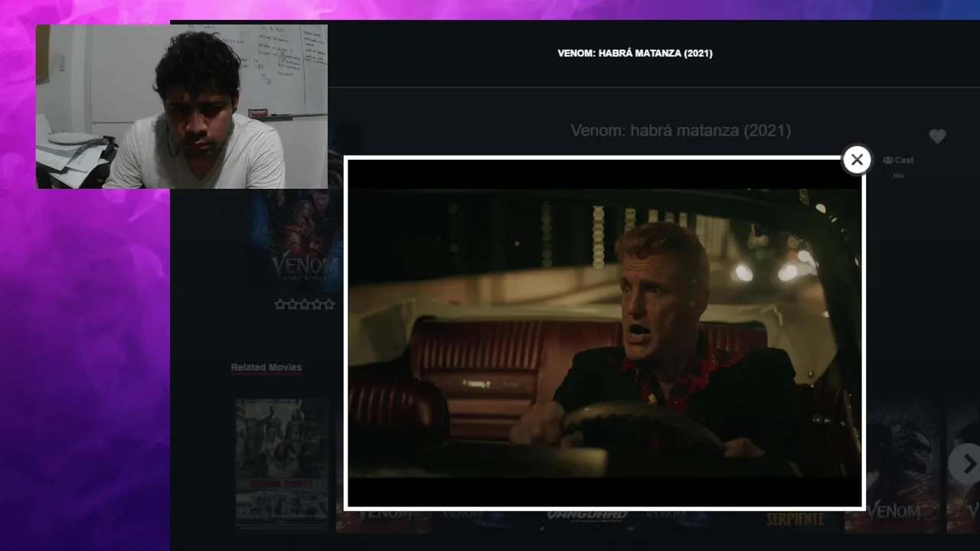This screenshot has height=551, width=980.
Task: Rate the movie one star
Action: tap(280, 304)
